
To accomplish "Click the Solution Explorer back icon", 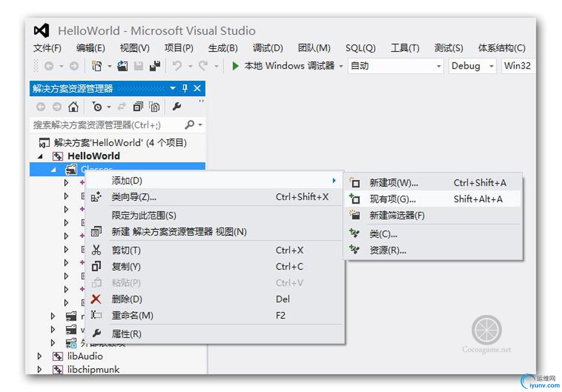I will 41,107.
